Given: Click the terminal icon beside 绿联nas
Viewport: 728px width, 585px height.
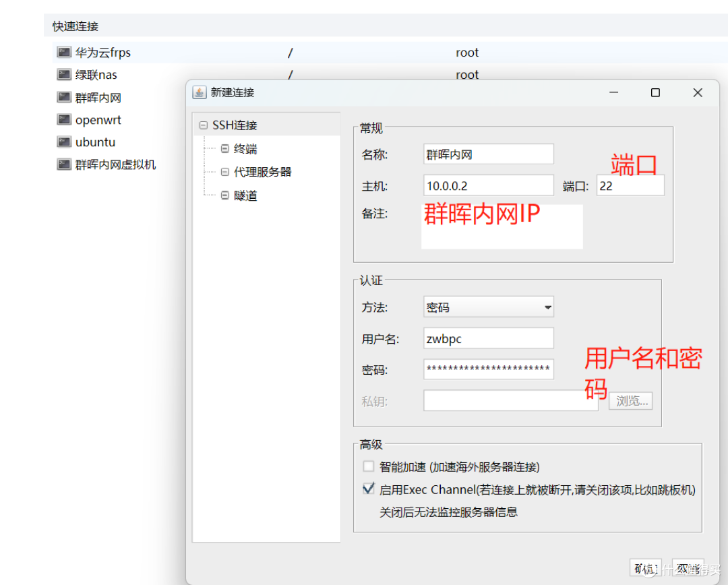Looking at the screenshot, I should [64, 74].
